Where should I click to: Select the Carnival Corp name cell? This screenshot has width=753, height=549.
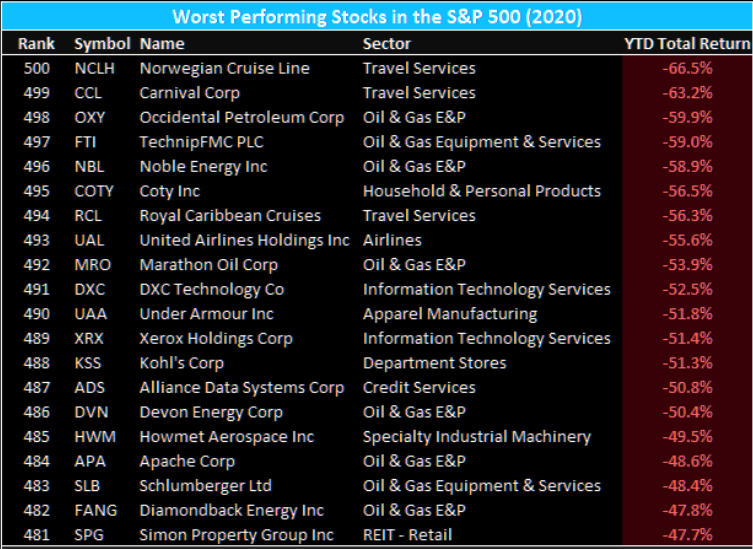point(190,93)
